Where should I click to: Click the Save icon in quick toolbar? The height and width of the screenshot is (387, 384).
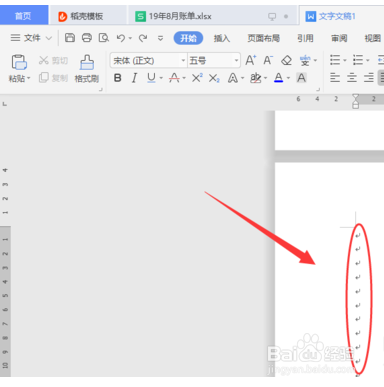coord(70,38)
